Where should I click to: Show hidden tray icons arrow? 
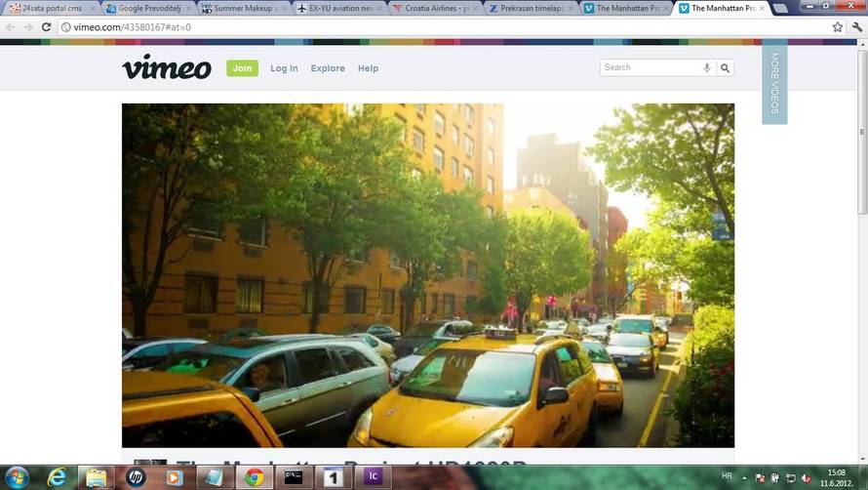pos(744,478)
